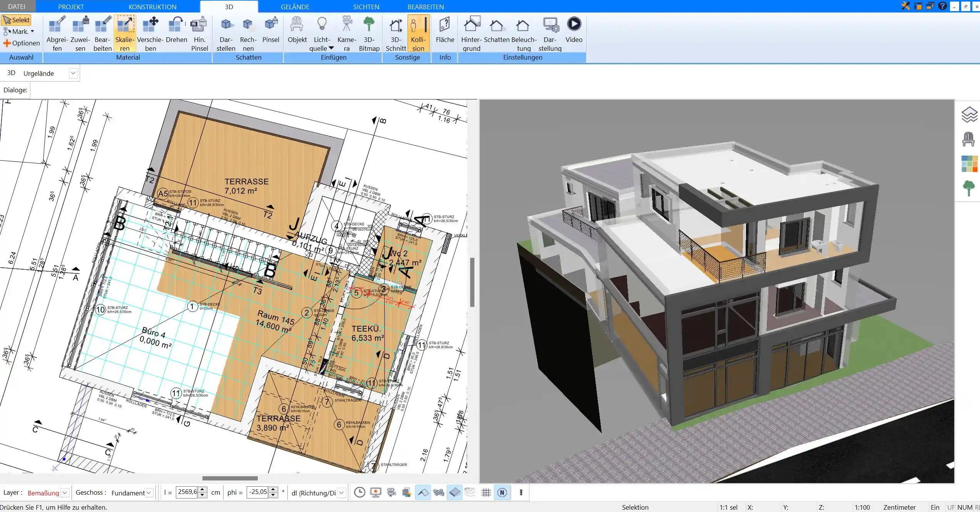Screen dimensions: 980x512
Task: Open the dl (Richtung/Di dropdown
Action: pos(341,493)
